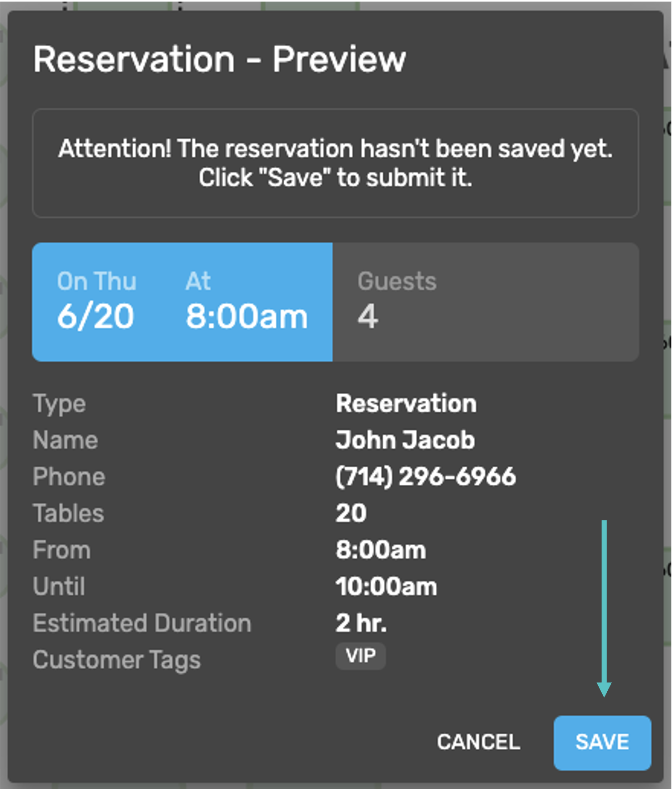Image resolution: width=672 pixels, height=790 pixels.
Task: Click the 2 hr. duration value
Action: point(361,623)
